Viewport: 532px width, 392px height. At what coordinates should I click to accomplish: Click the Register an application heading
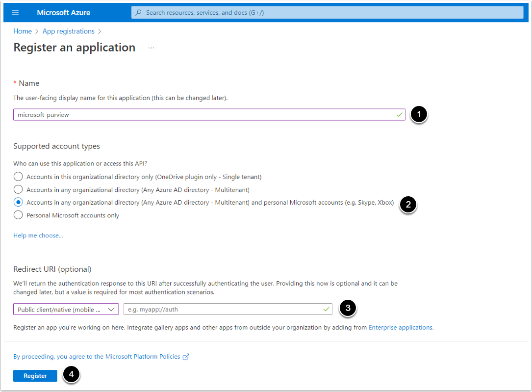(x=75, y=48)
